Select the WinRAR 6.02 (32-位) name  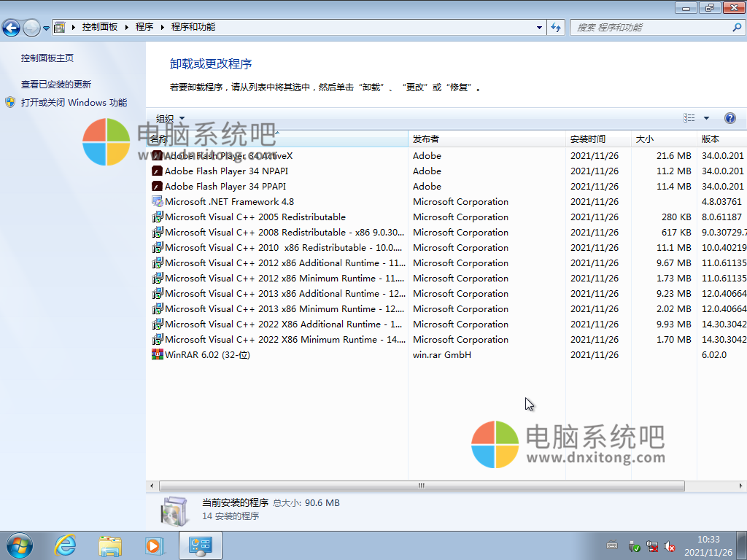click(x=207, y=355)
